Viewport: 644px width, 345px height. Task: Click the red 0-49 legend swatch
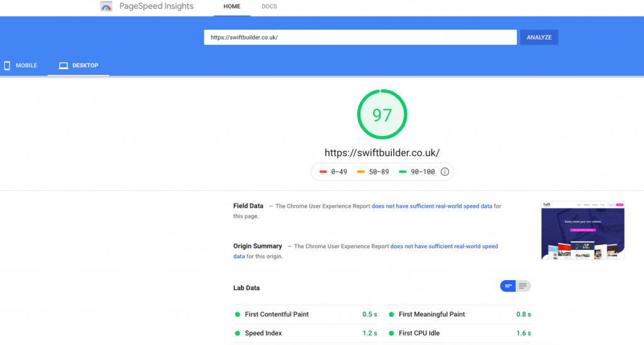323,172
